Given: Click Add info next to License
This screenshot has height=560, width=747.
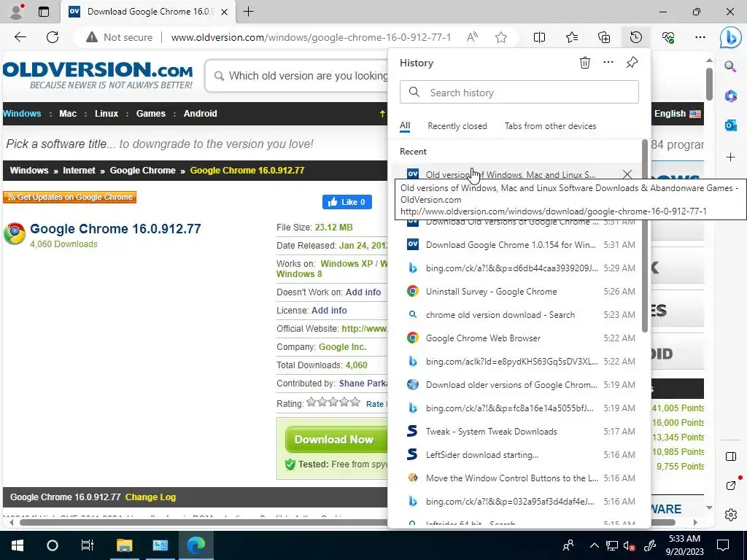Looking at the screenshot, I should click(x=329, y=310).
